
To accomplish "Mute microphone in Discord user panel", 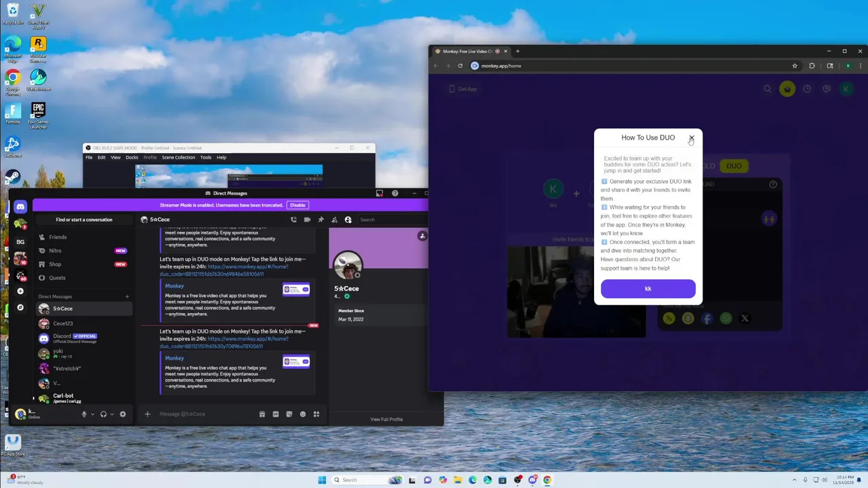I will (84, 414).
